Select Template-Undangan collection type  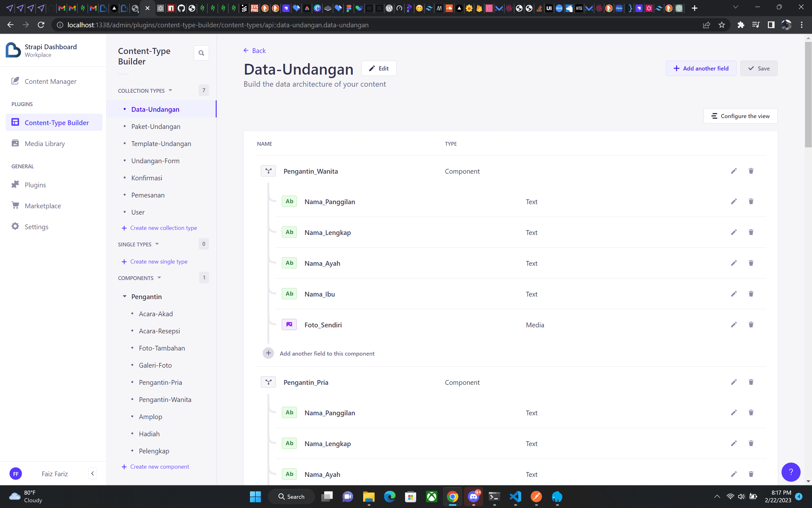(x=161, y=144)
